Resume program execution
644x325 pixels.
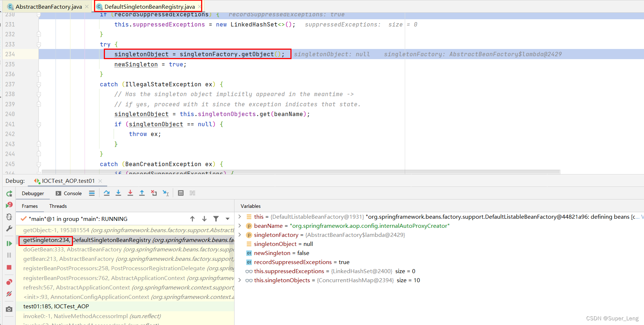(x=9, y=243)
